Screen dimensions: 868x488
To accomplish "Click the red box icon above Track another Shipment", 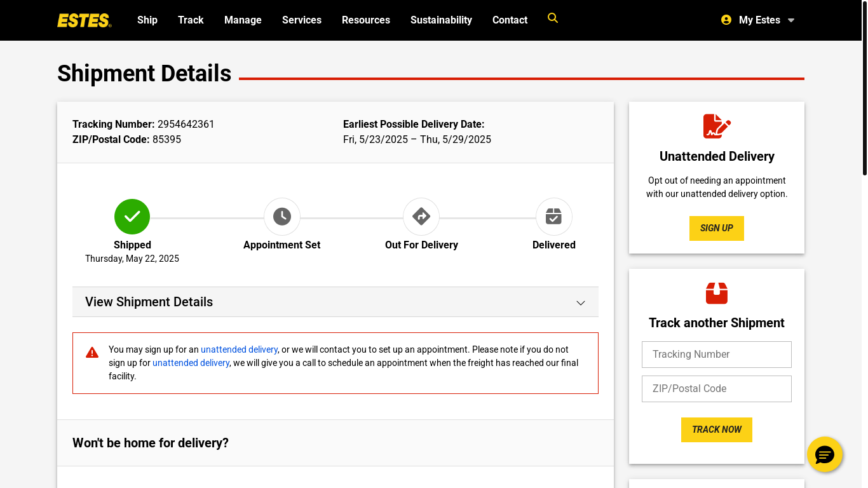I will (717, 294).
